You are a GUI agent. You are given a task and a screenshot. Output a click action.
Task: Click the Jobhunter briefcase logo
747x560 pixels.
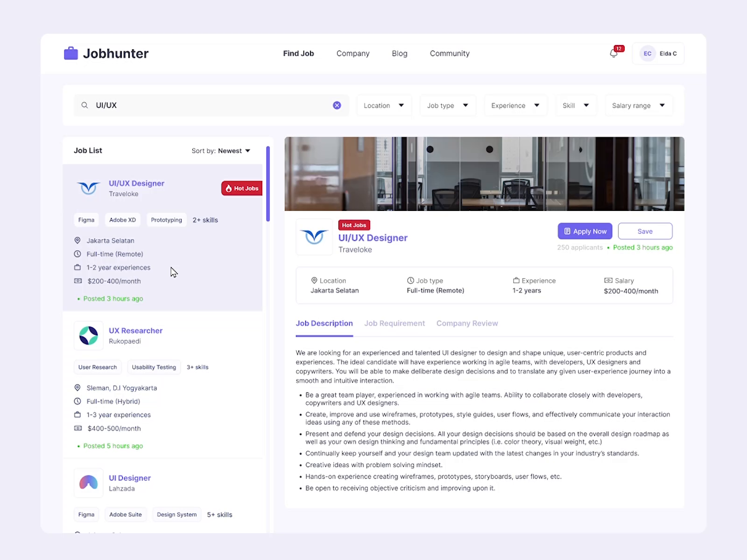click(70, 53)
